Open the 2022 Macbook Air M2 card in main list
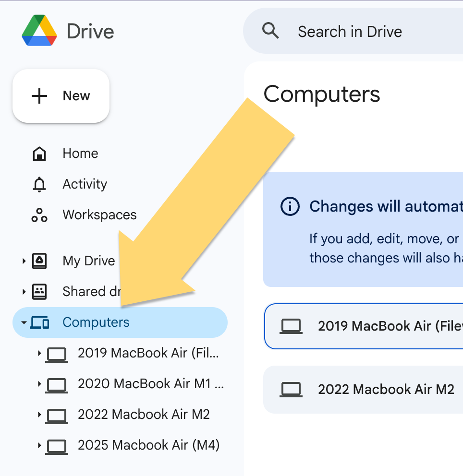Image resolution: width=463 pixels, height=476 pixels. [363, 390]
